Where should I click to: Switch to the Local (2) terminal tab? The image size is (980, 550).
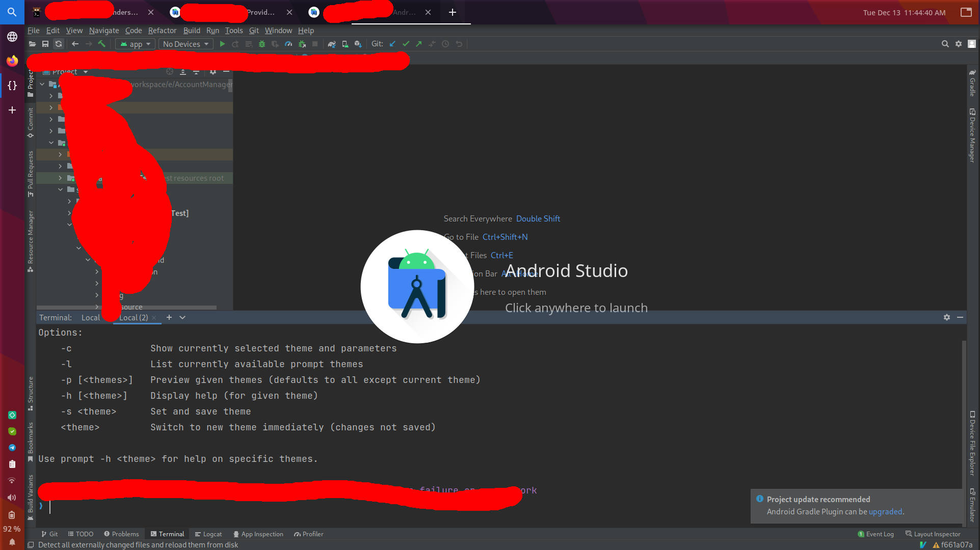pyautogui.click(x=133, y=317)
